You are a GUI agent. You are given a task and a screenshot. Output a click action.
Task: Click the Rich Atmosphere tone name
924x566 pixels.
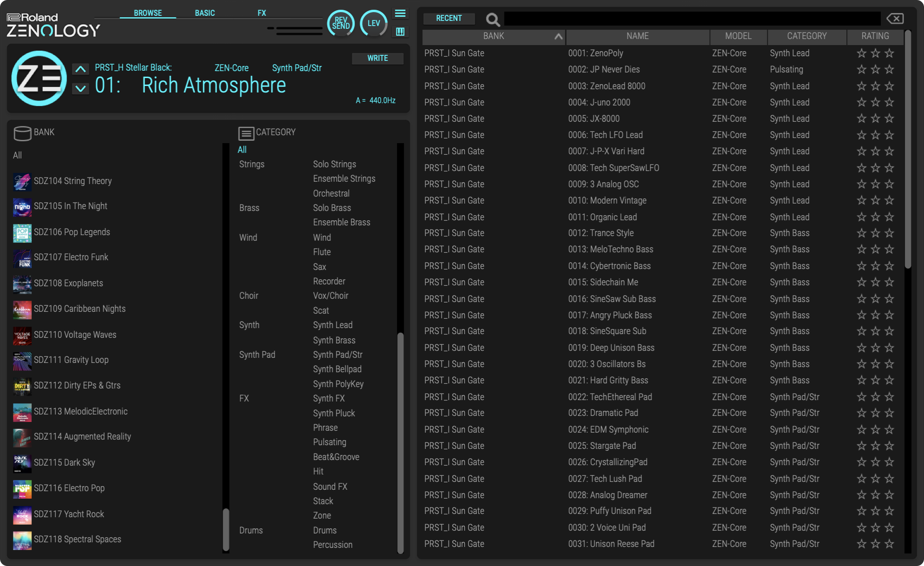(214, 86)
